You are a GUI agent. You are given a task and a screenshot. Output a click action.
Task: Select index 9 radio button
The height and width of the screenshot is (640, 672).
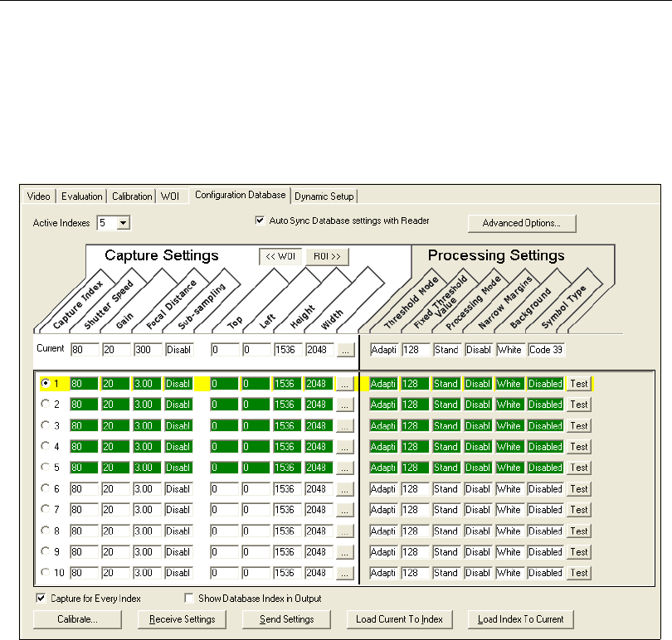[x=45, y=551]
